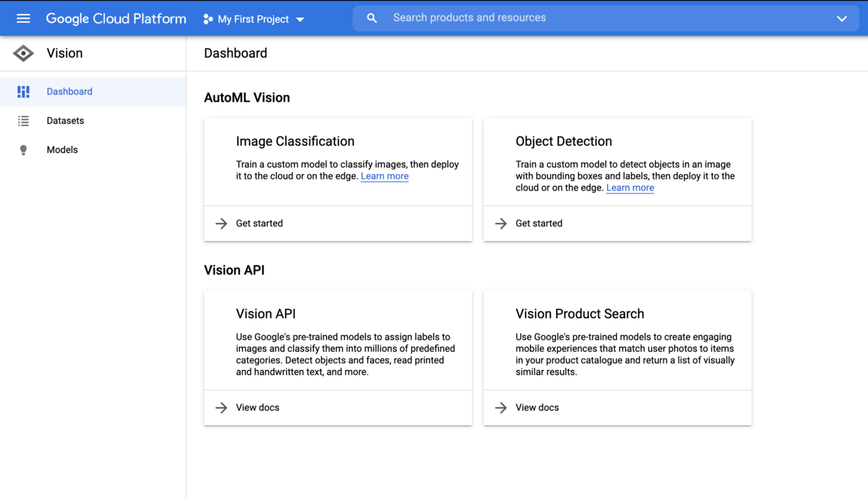Viewport: 868px width, 498px height.
Task: Click the Vision title in sidebar header
Action: coord(64,53)
